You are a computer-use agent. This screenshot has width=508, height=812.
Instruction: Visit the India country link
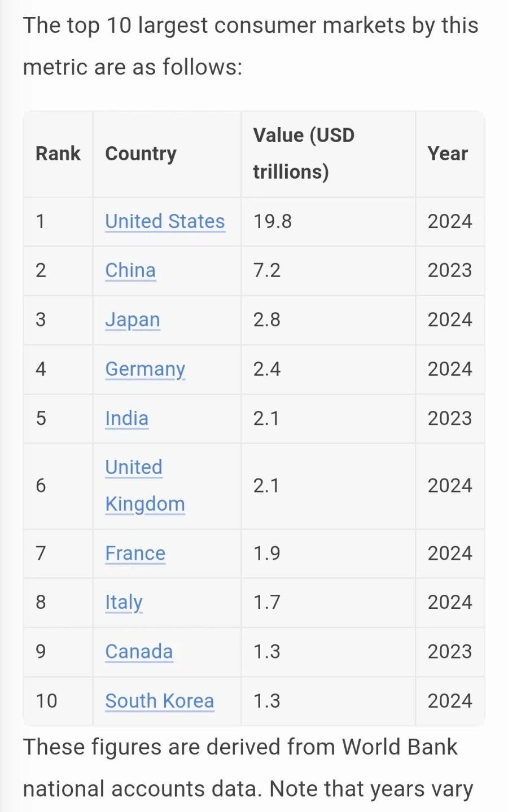(x=127, y=418)
